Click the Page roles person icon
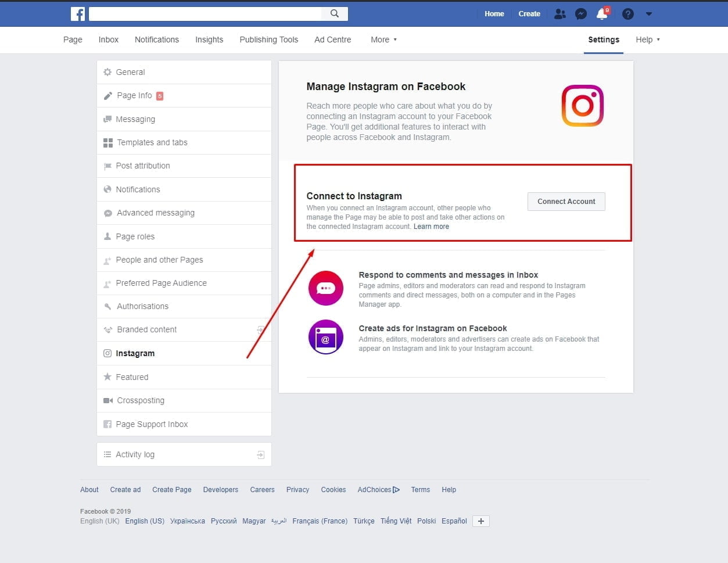Image resolution: width=728 pixels, height=563 pixels. [x=107, y=236]
